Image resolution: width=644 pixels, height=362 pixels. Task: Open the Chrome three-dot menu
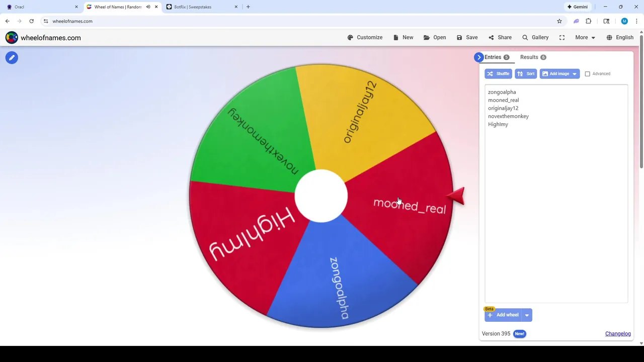click(636, 21)
